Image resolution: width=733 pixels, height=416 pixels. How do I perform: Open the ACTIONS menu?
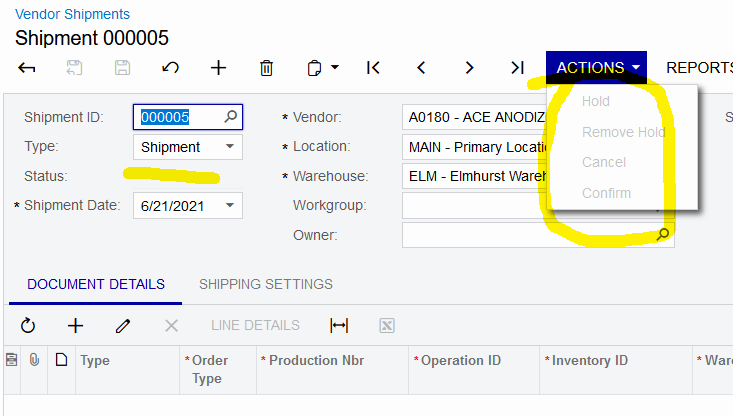(596, 68)
